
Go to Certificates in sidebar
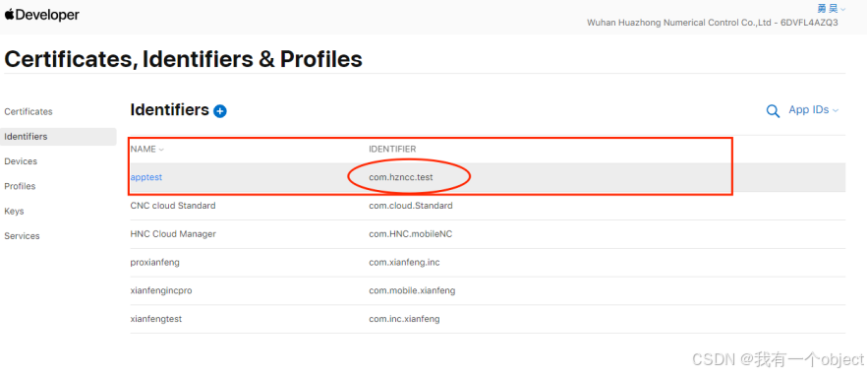[x=29, y=111]
